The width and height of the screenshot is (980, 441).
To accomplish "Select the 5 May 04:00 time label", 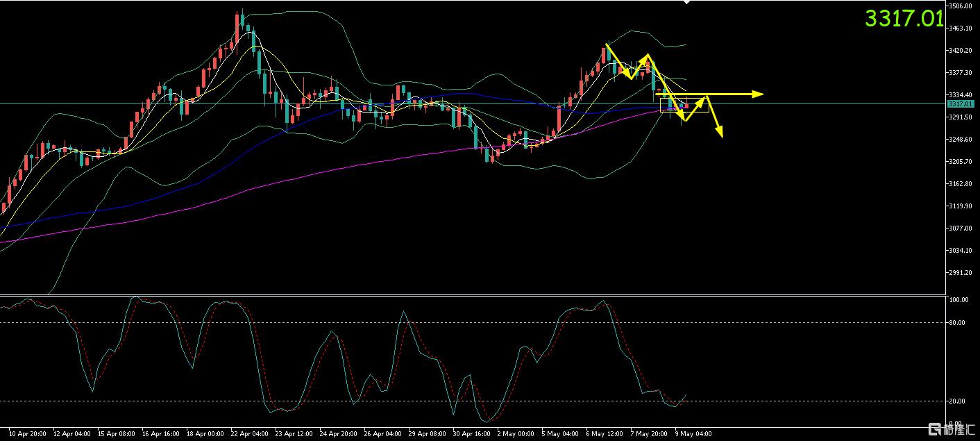I will pos(560,433).
